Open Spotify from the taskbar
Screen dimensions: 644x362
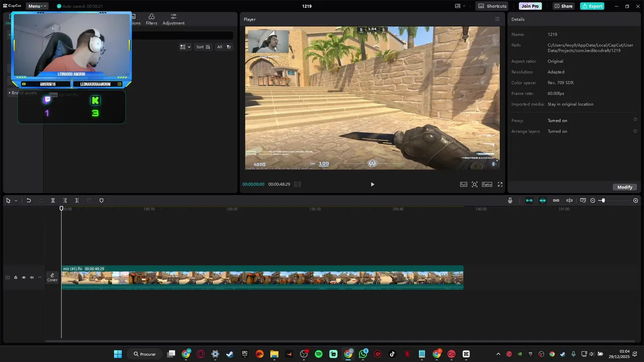(318, 354)
